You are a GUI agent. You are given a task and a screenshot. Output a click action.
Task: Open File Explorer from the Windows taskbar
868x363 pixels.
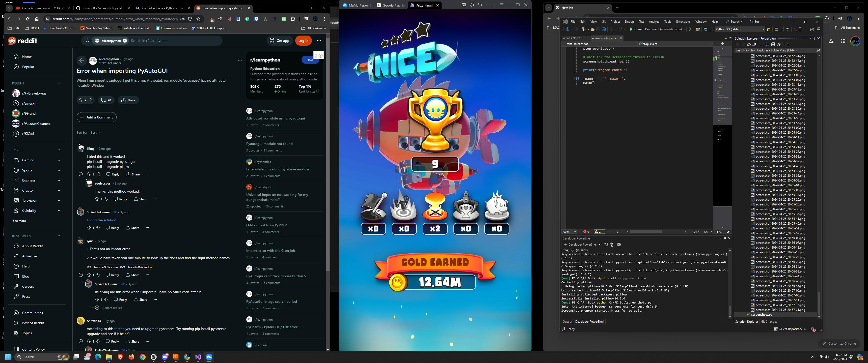click(x=109, y=357)
